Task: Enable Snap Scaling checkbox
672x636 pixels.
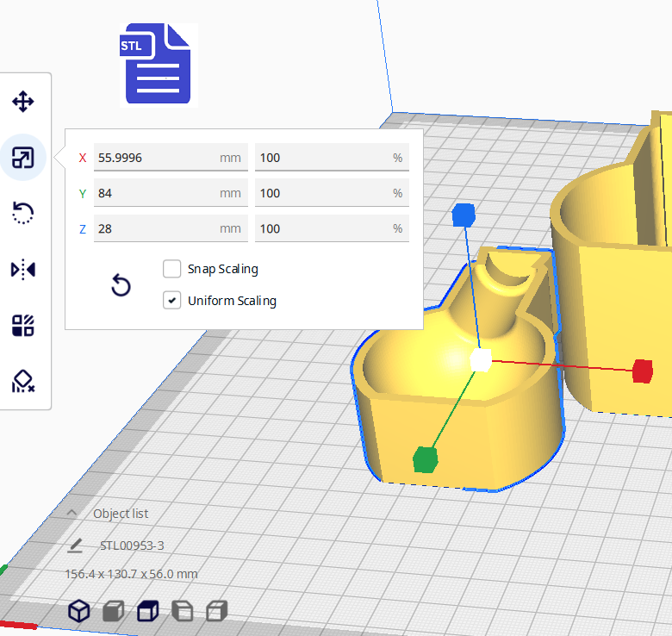Action: [172, 269]
